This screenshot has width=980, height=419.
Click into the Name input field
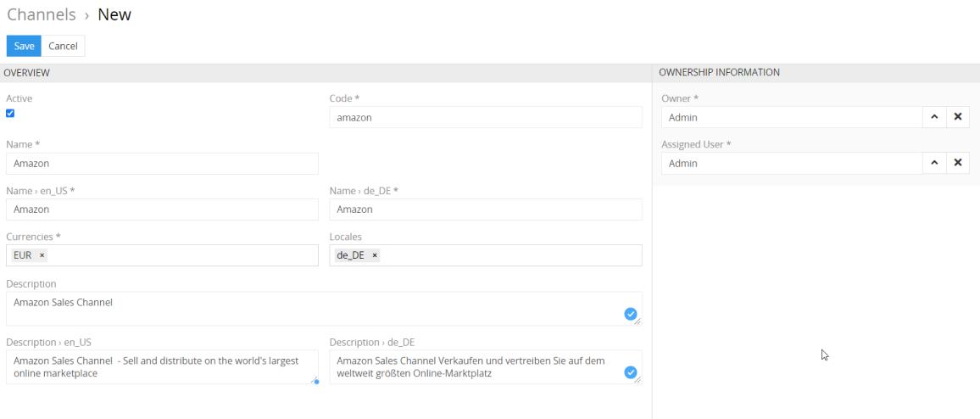[162, 164]
